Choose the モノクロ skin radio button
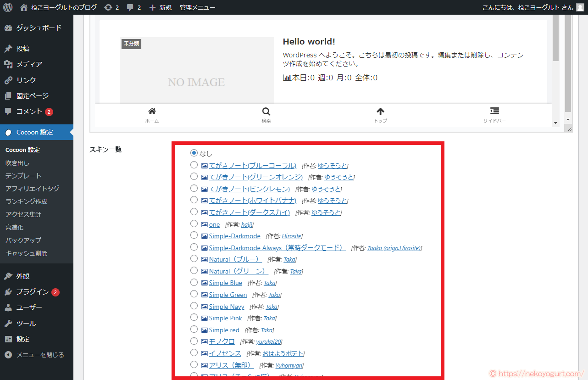588x380 pixels. point(194,341)
